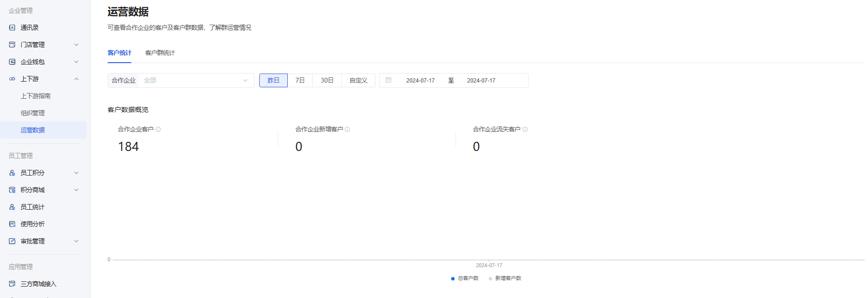Click the 员工管理 section header
The height and width of the screenshot is (298, 868).
pyautogui.click(x=21, y=156)
